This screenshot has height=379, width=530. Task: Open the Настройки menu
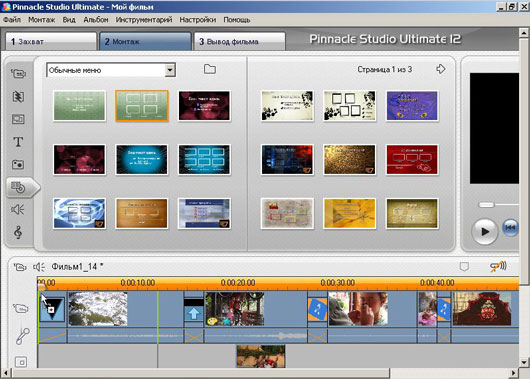pos(198,20)
